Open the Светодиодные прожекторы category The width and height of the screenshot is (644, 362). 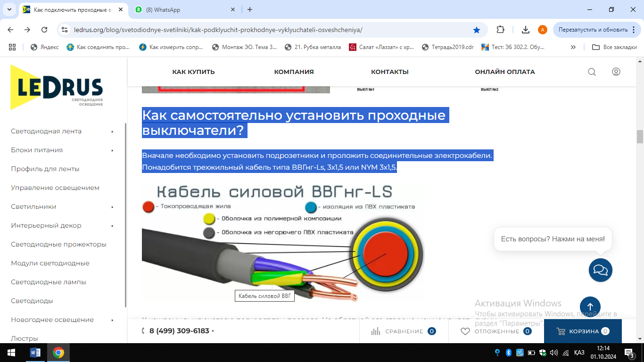click(58, 244)
